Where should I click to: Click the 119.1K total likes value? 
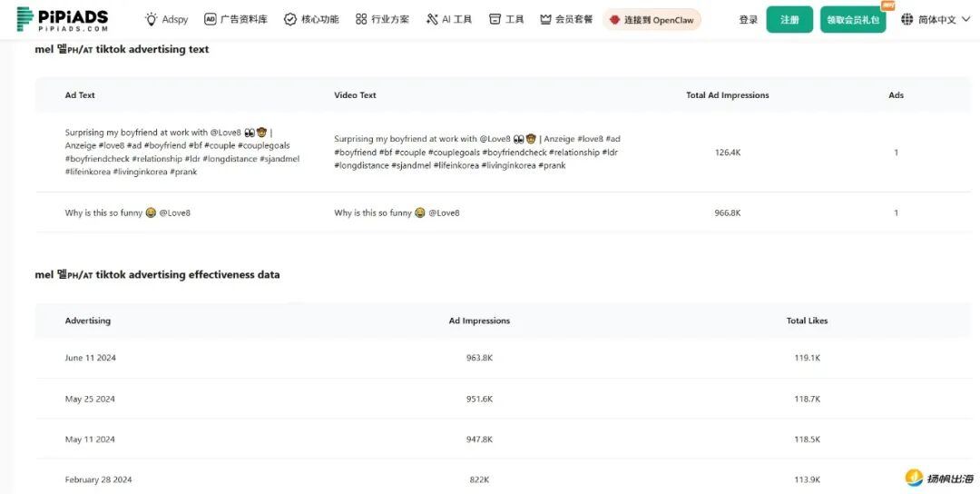pos(807,358)
